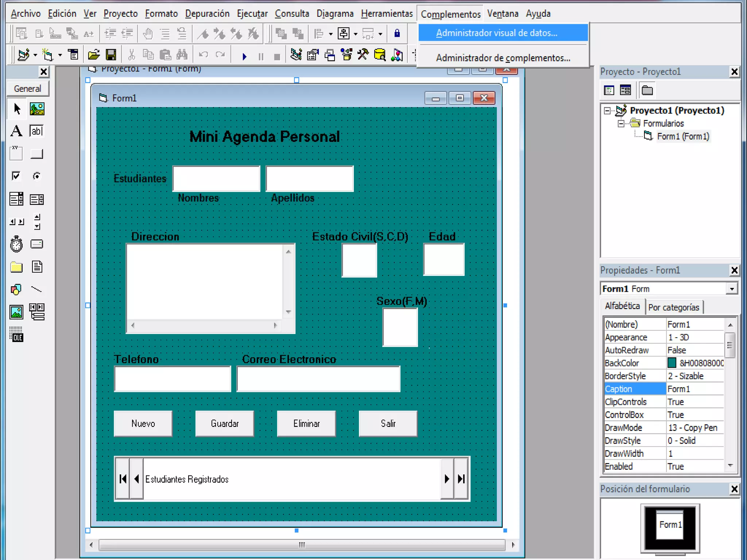
Task: Select the OLE control tool
Action: pos(16,334)
